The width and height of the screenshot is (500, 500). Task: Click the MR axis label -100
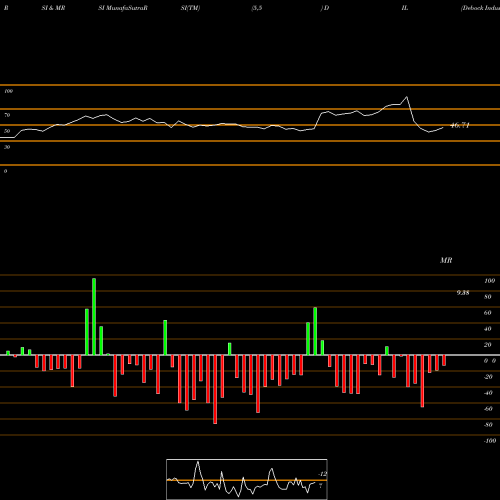490,441
